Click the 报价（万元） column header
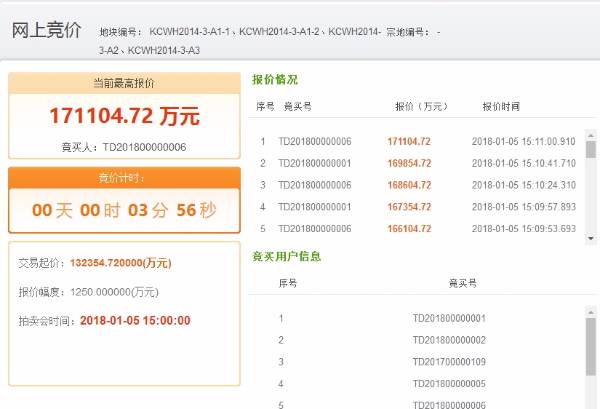Viewport: 600px width, 409px height. click(420, 105)
